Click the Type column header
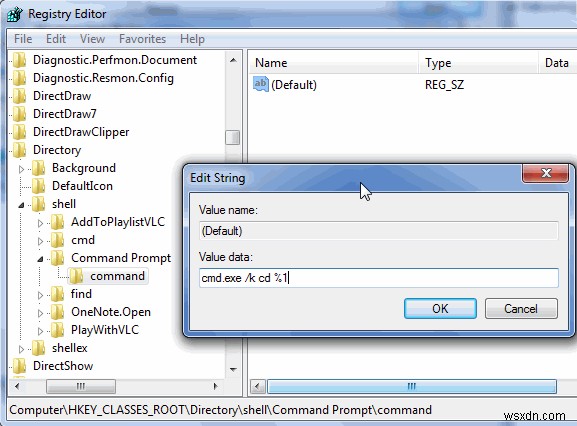This screenshot has width=577, height=426. (478, 63)
